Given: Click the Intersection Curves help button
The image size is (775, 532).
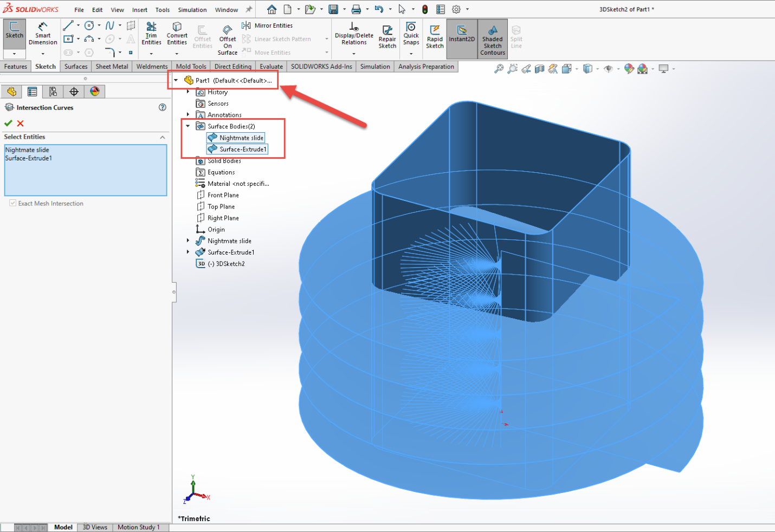Looking at the screenshot, I should coord(162,107).
